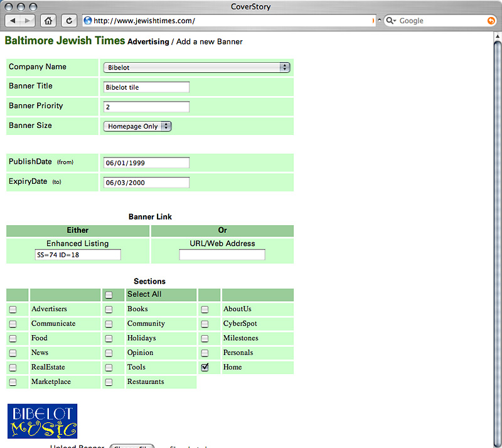
Task: Check the Restaurants section checkbox
Action: (x=109, y=382)
